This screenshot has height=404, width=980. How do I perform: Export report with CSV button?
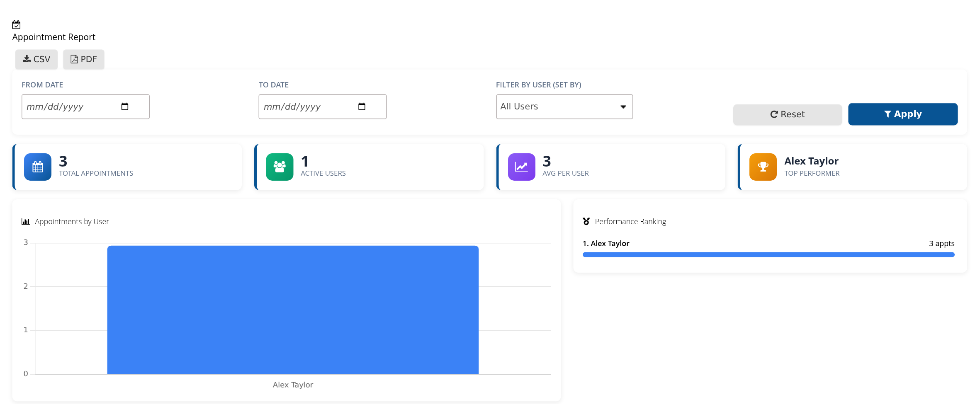(x=36, y=59)
